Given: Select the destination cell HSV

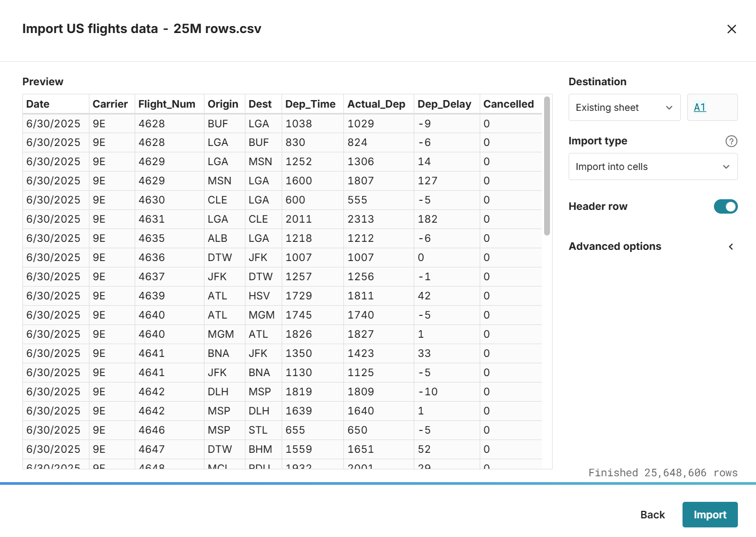Looking at the screenshot, I should [264, 296].
